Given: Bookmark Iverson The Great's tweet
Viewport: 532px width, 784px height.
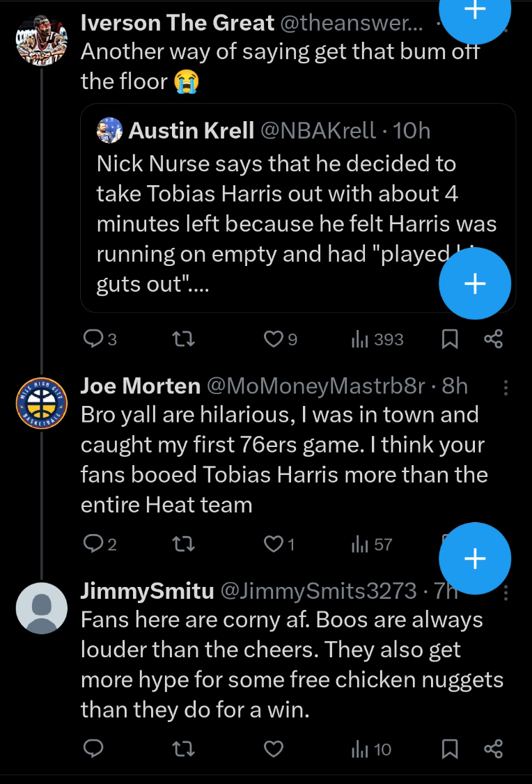Looking at the screenshot, I should pyautogui.click(x=450, y=339).
